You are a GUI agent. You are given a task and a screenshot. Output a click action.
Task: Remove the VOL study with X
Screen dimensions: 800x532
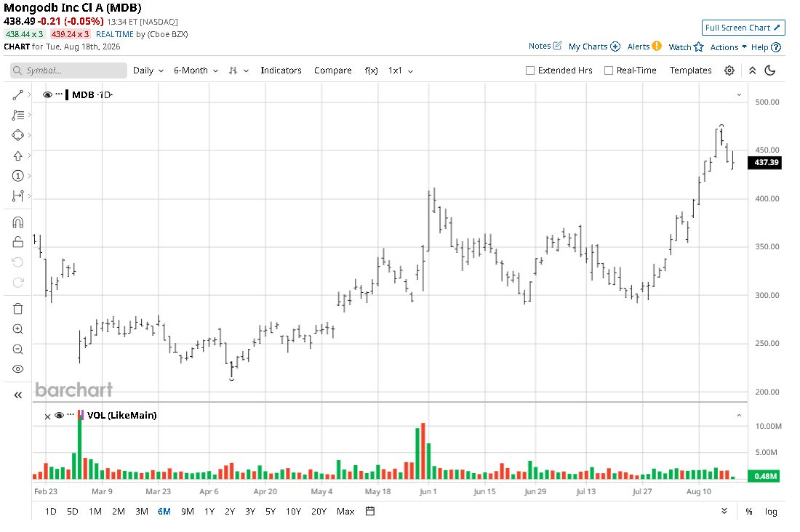coord(47,416)
